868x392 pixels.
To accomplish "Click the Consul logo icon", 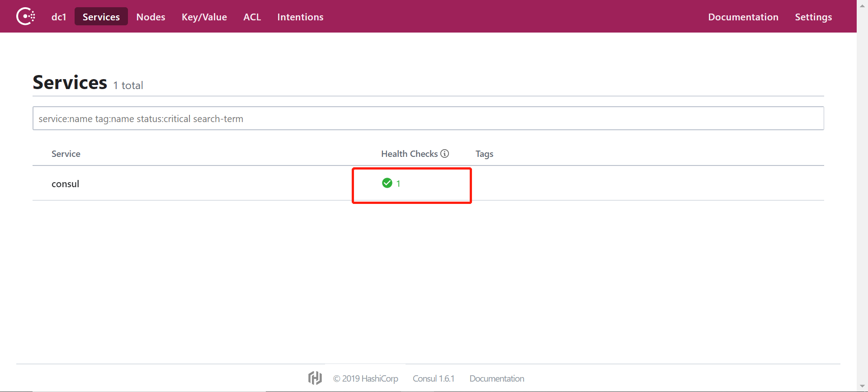I will [x=26, y=16].
